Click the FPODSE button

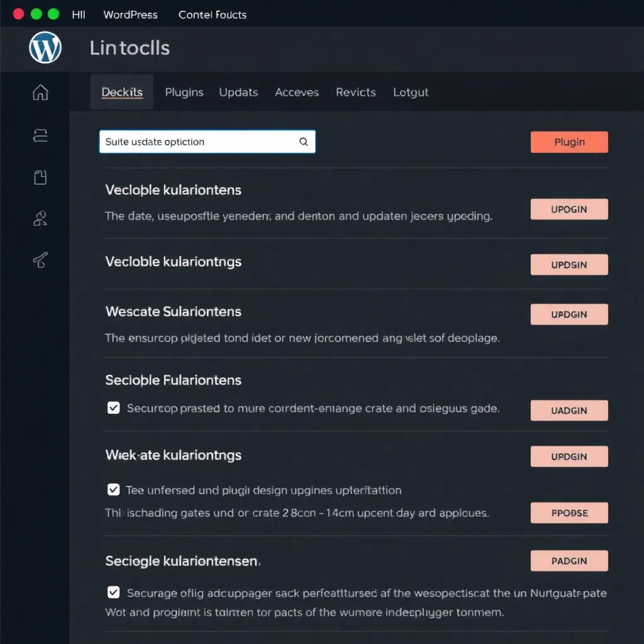pyautogui.click(x=569, y=513)
